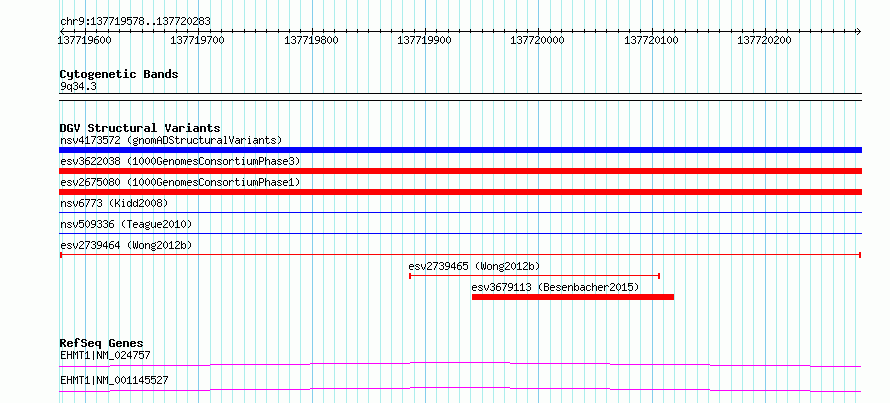Click the Cytogenetic Bands track heading
The width and height of the screenshot is (890, 403).
119,74
